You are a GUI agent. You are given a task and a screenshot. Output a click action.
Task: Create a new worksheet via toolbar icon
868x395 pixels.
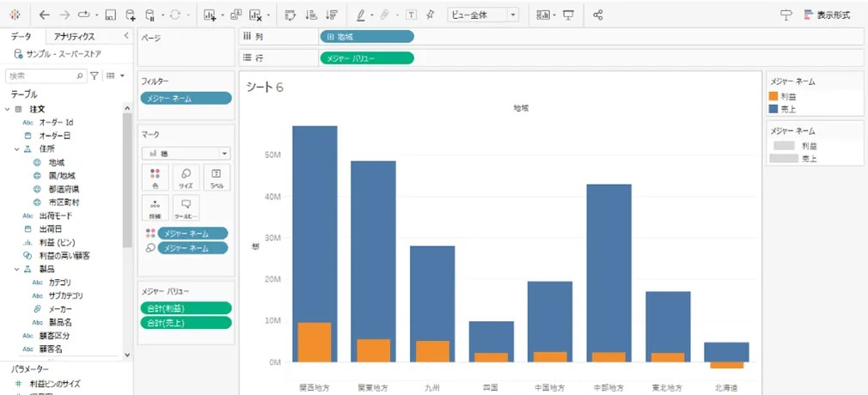pos(210,15)
